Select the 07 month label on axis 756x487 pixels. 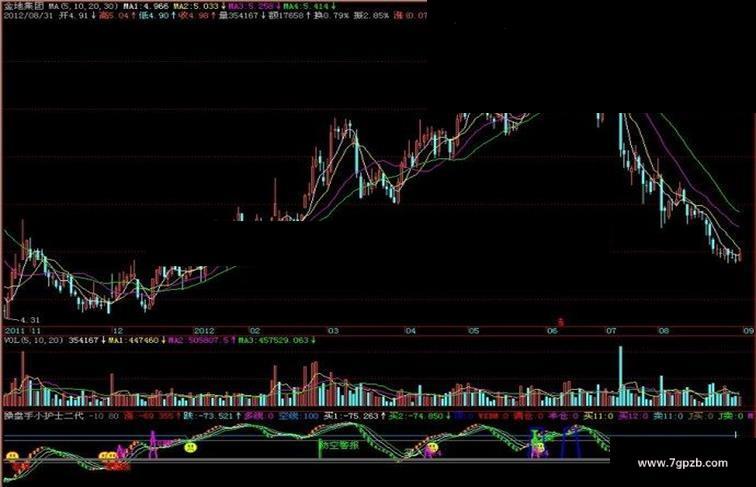pos(611,331)
